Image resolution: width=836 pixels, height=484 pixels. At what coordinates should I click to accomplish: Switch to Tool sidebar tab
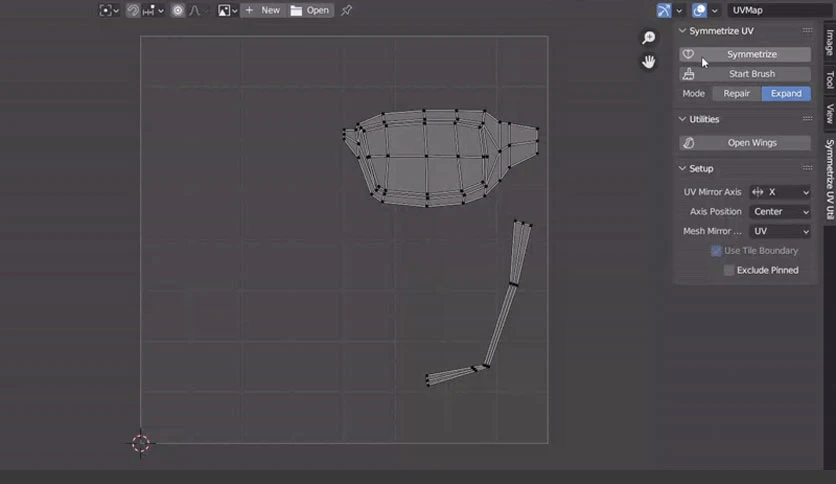click(830, 79)
